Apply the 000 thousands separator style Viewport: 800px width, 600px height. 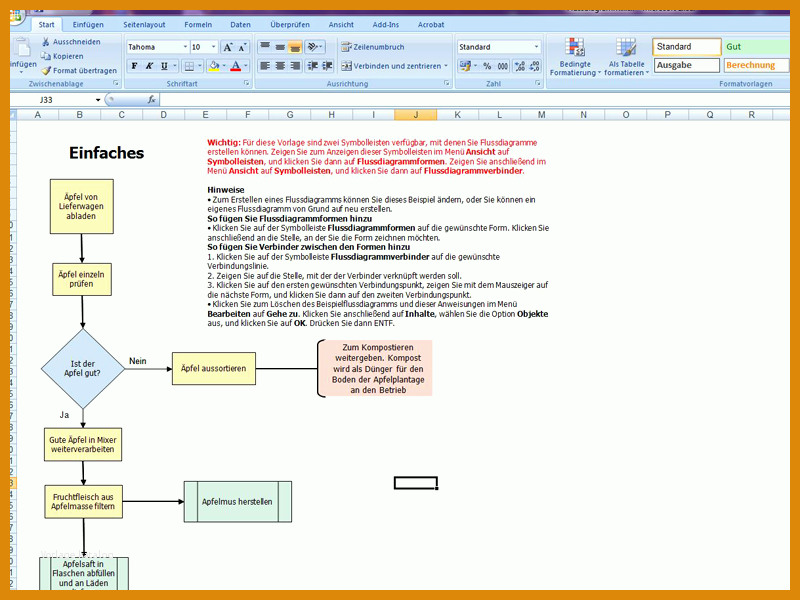(503, 66)
